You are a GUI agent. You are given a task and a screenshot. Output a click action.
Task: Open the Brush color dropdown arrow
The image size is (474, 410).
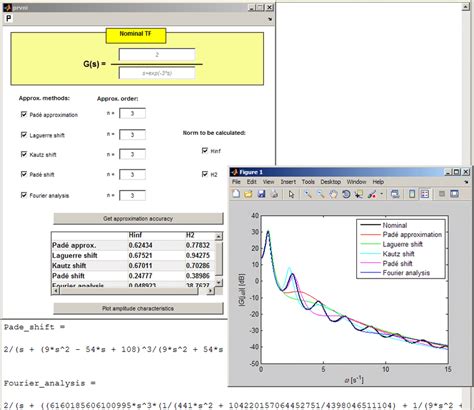click(x=382, y=194)
